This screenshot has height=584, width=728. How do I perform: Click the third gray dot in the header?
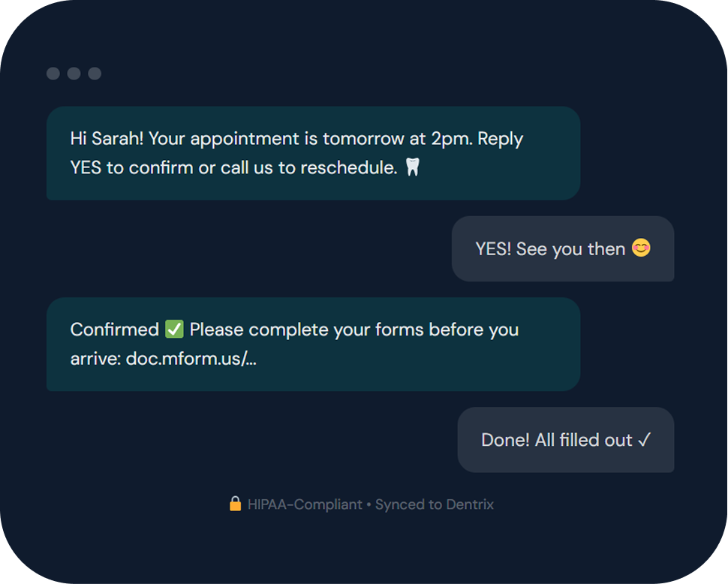[x=95, y=74]
